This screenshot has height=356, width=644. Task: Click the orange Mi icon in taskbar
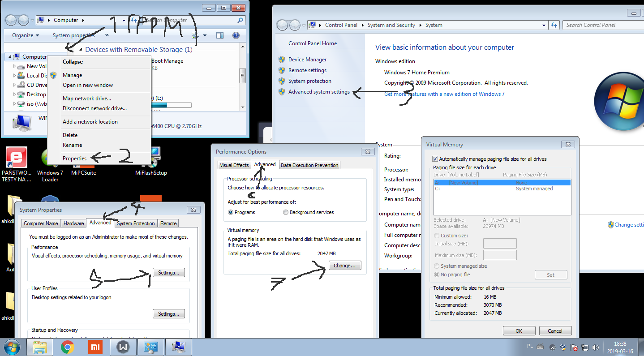click(95, 347)
